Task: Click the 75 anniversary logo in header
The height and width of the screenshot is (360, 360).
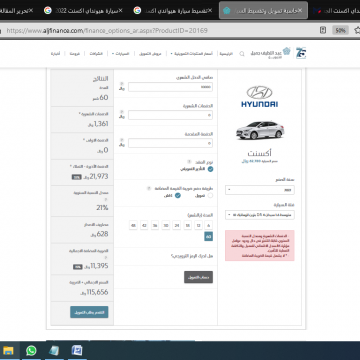Action: [x=301, y=53]
